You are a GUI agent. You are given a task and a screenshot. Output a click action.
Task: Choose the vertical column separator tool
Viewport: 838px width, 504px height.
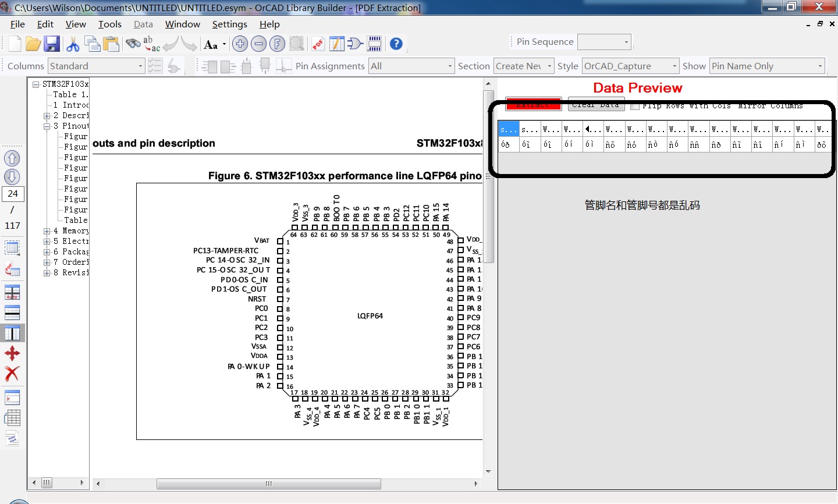pos(12,333)
